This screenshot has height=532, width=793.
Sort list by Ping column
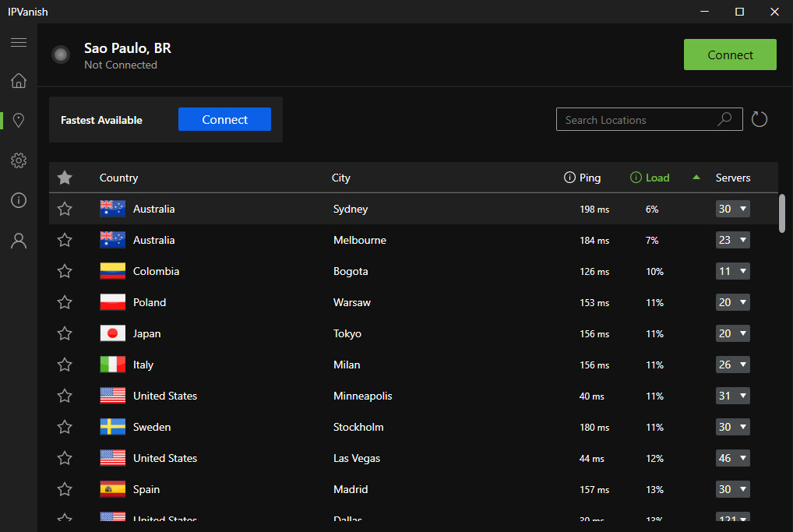590,178
